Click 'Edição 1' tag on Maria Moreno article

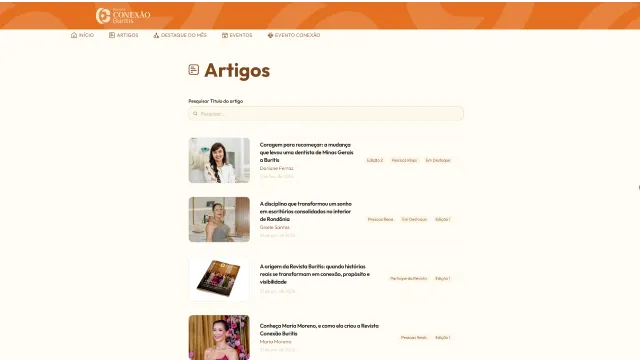(x=442, y=338)
